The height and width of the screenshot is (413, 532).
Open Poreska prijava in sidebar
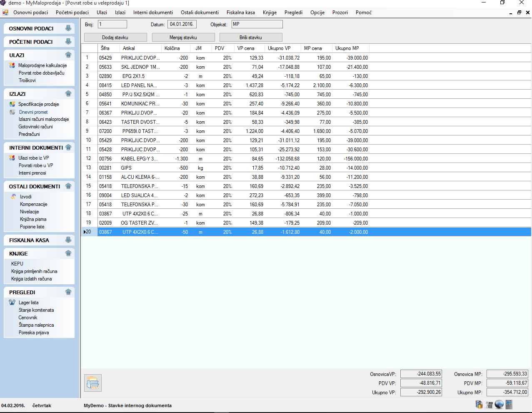point(34,333)
